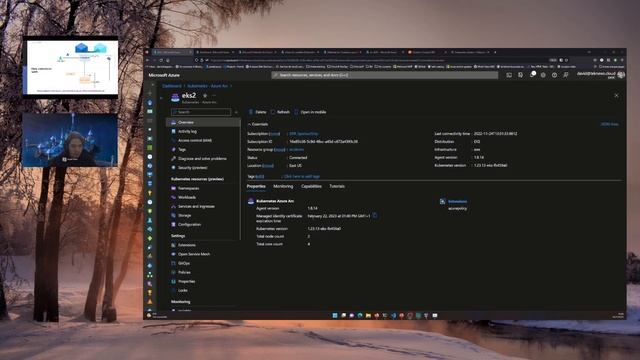Open Properties under Settings
640x360 pixels.
[186, 281]
